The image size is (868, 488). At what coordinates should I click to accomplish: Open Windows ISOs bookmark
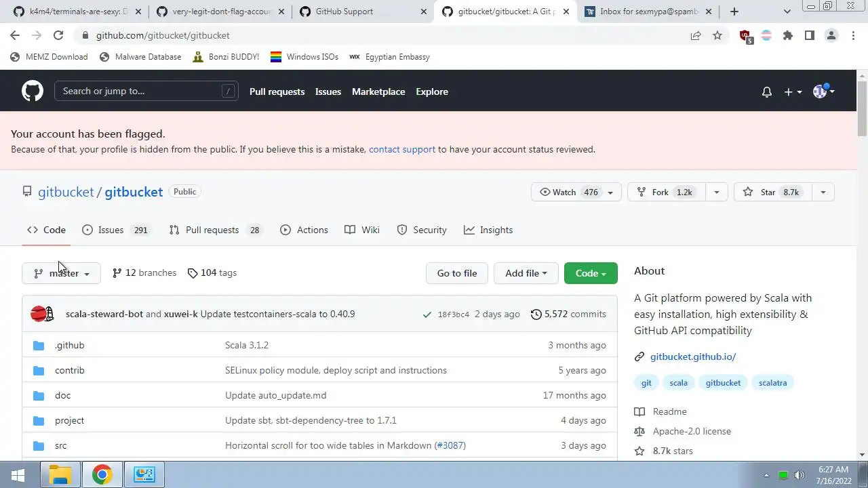tap(304, 57)
